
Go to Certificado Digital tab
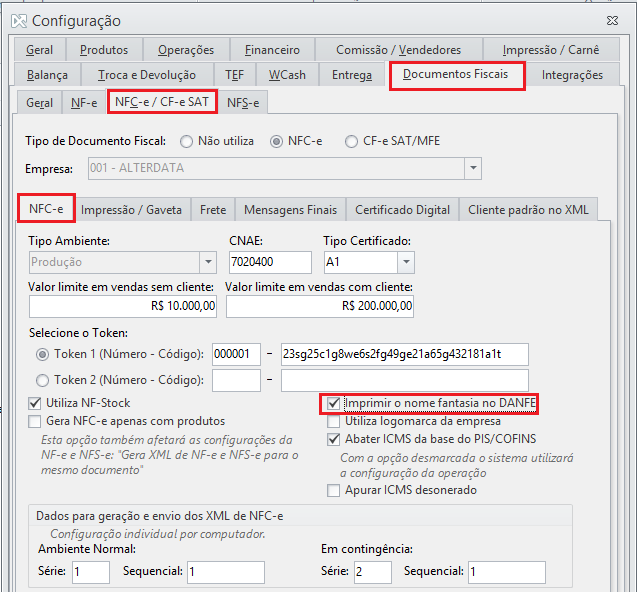tap(402, 210)
